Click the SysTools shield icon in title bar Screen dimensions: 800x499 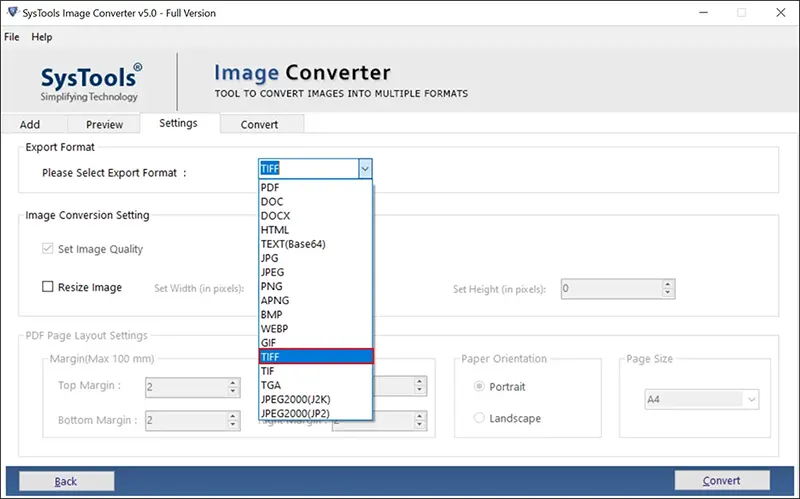point(13,12)
